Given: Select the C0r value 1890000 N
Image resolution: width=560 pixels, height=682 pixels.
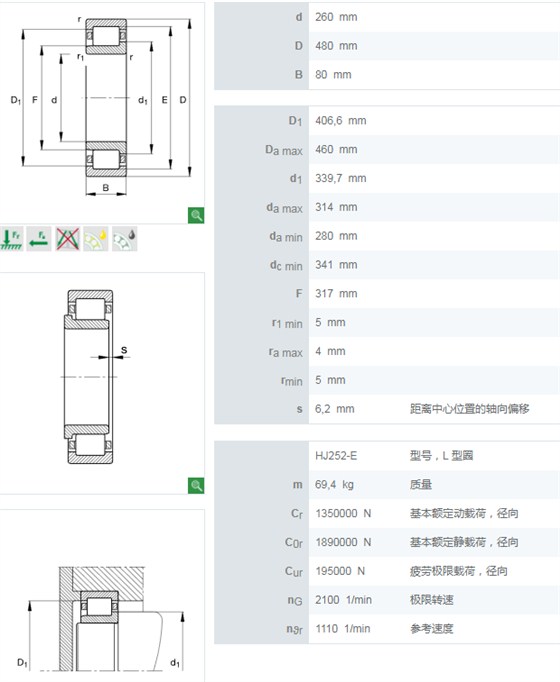Looking at the screenshot, I should [x=343, y=542].
